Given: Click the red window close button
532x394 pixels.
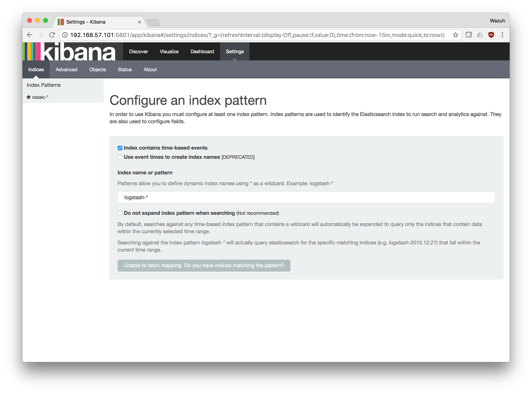Looking at the screenshot, I should (30, 21).
